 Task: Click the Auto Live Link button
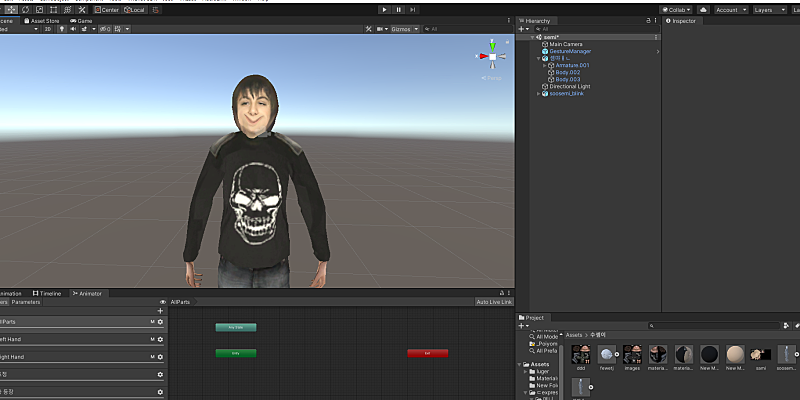click(494, 301)
